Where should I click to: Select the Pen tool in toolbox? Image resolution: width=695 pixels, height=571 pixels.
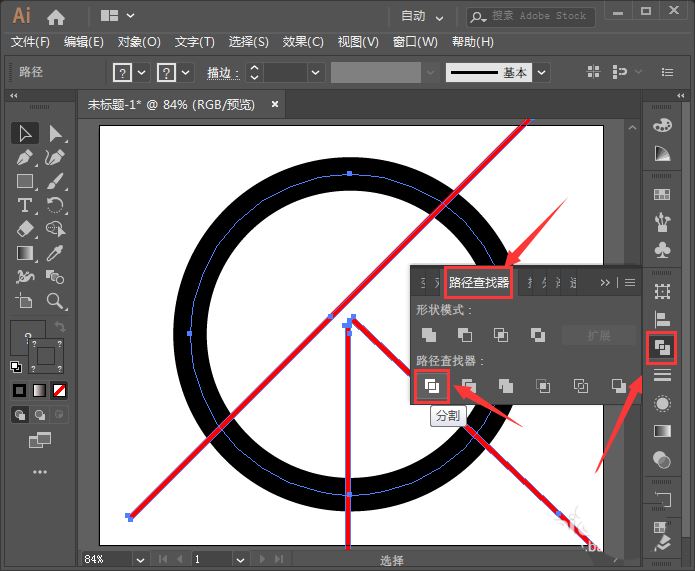pos(25,157)
